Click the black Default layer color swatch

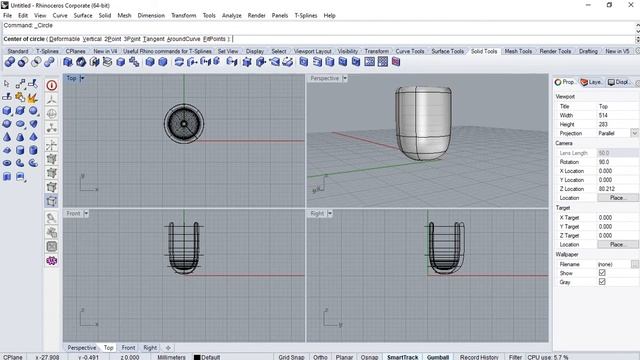click(197, 357)
